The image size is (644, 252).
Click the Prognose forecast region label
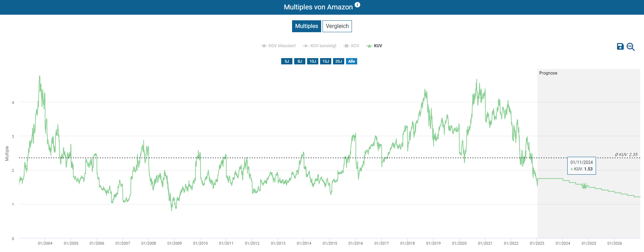pos(548,73)
